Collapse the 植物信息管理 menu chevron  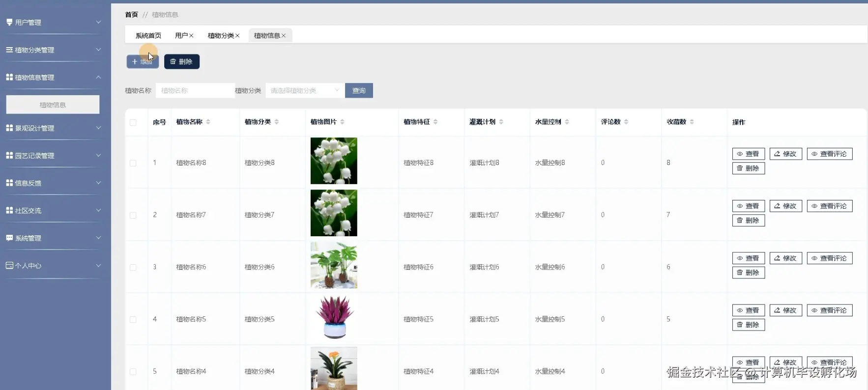click(98, 77)
